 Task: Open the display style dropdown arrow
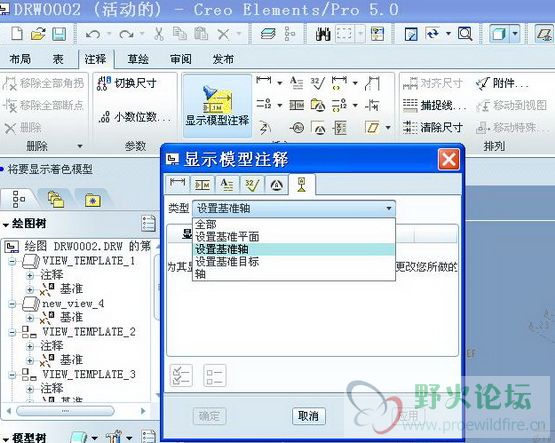(x=515, y=34)
